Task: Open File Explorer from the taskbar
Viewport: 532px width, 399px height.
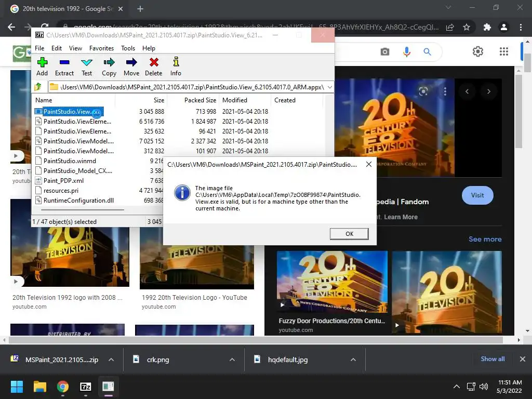Action: pyautogui.click(x=39, y=387)
